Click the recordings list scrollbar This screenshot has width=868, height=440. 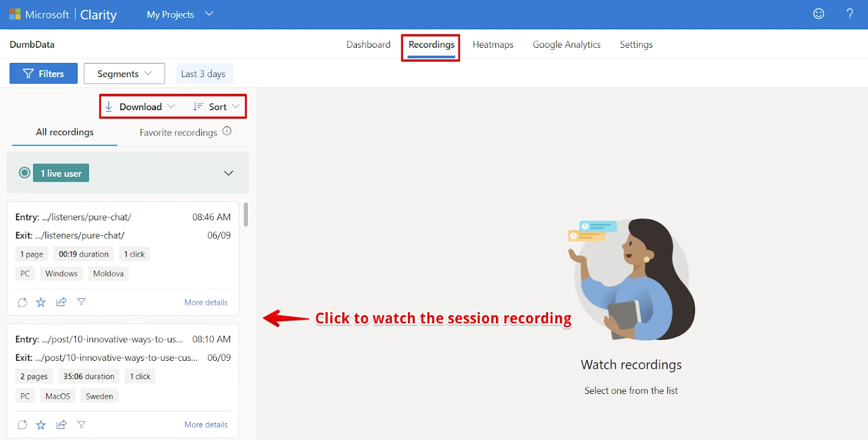pos(246,214)
